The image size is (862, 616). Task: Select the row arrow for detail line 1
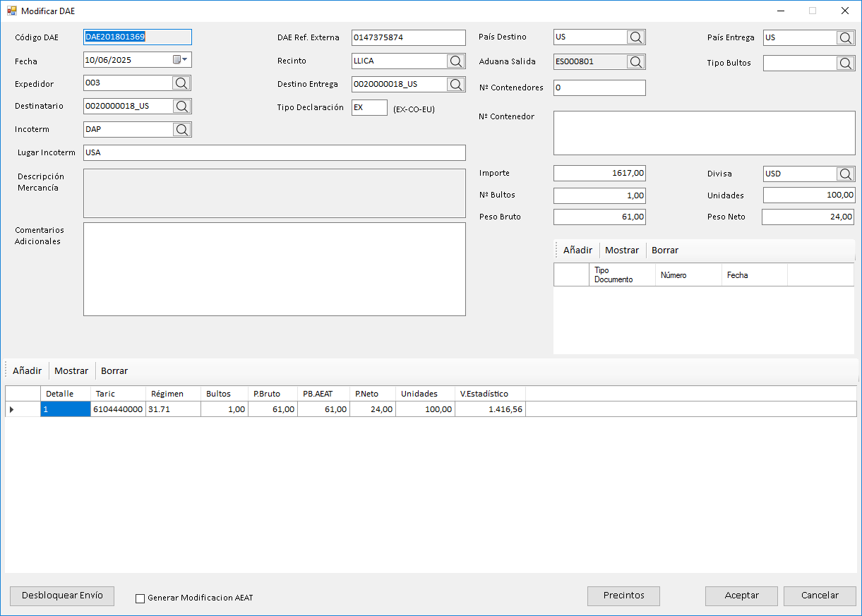[12, 409]
